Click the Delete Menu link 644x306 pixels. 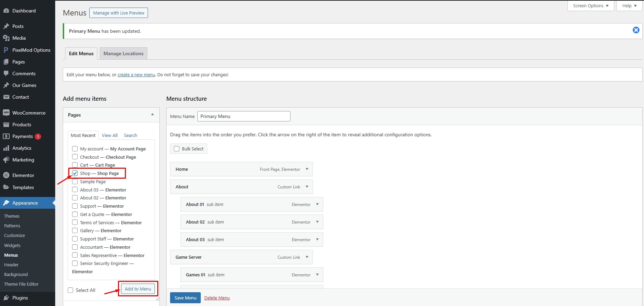217,298
